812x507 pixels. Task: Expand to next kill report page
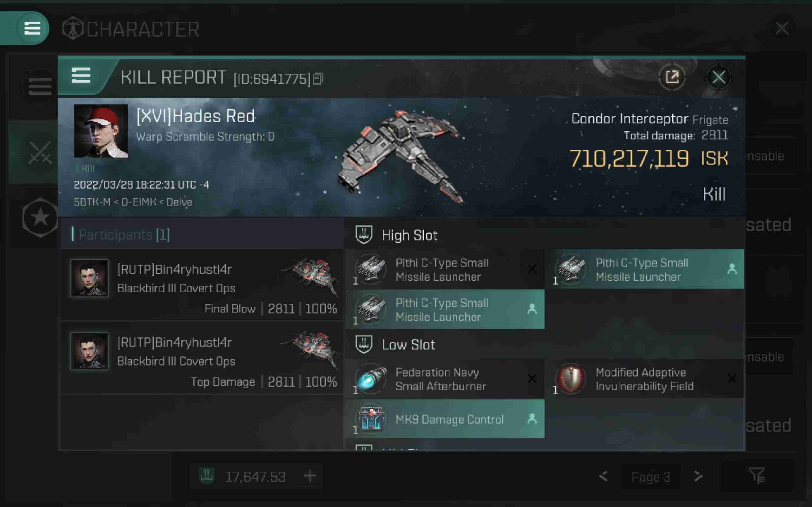(697, 477)
